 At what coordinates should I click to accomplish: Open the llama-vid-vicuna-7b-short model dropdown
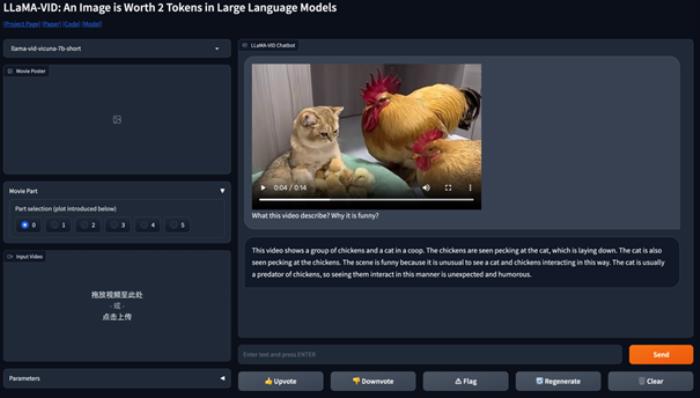[117, 49]
